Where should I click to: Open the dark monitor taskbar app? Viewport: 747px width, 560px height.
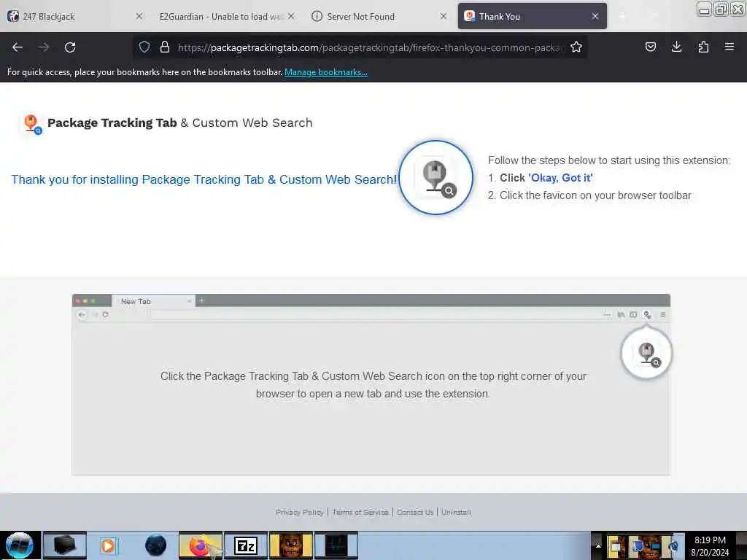pos(336,545)
